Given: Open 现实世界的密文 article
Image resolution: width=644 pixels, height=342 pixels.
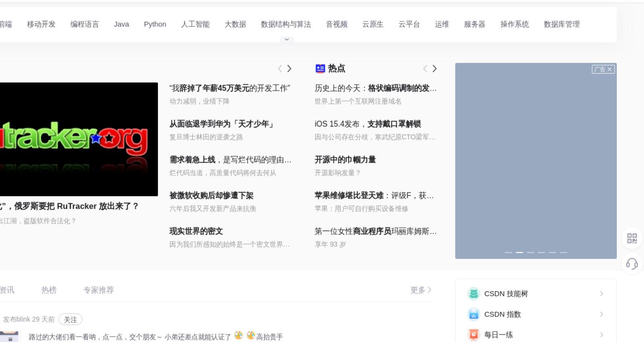Looking at the screenshot, I should click(x=196, y=231).
